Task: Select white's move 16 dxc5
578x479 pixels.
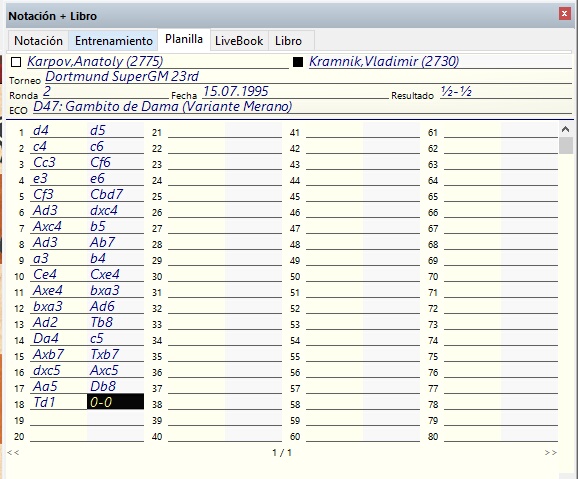Action: point(47,371)
